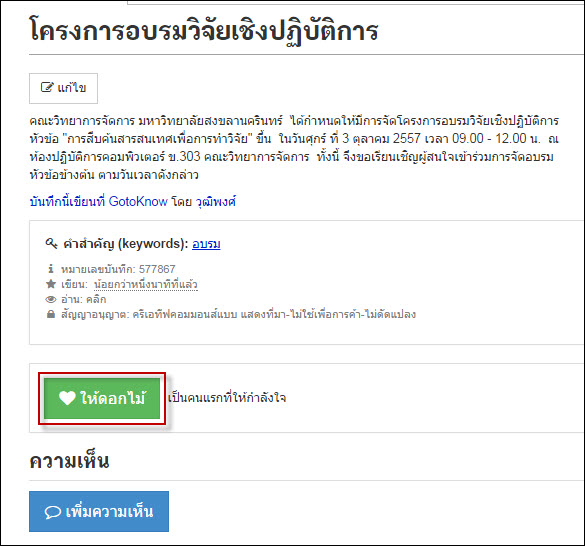Open the แก้ไข edit button
This screenshot has width=585, height=546.
tap(63, 88)
